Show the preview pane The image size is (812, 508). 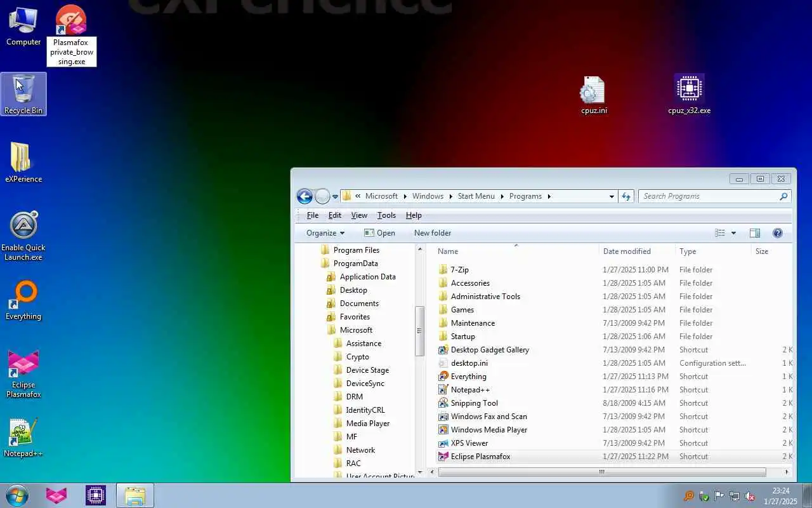click(755, 233)
